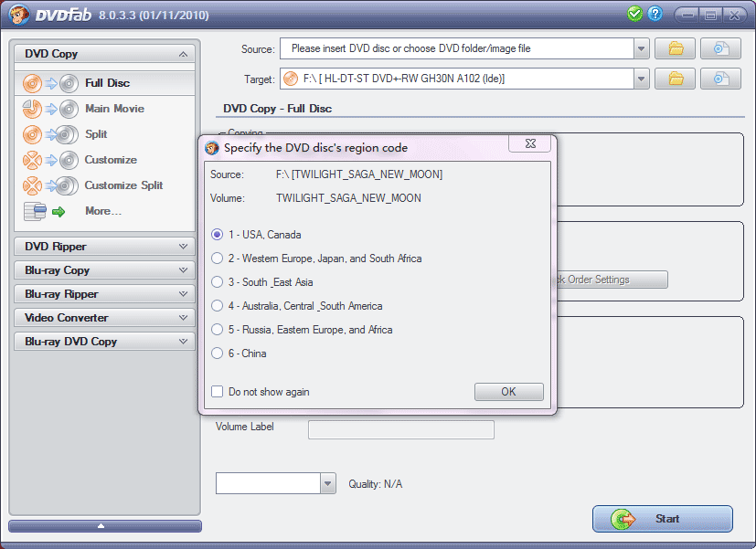Screen dimensions: 756x549
Task: Enable Do not show again checkbox
Action: tap(217, 392)
